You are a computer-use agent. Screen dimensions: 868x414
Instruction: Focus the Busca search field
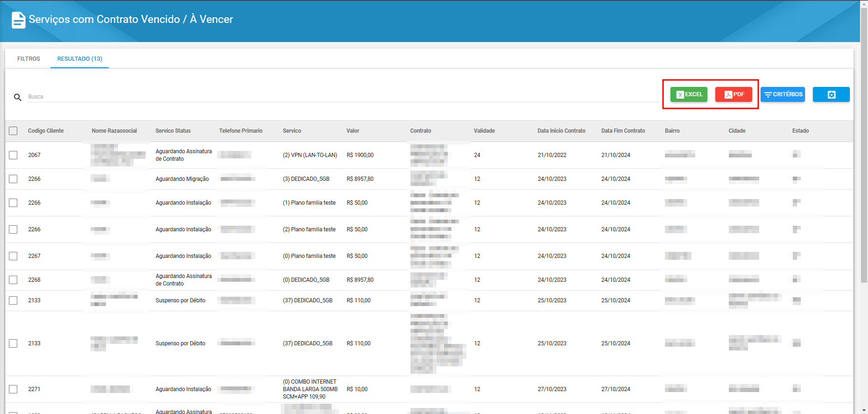(343, 97)
